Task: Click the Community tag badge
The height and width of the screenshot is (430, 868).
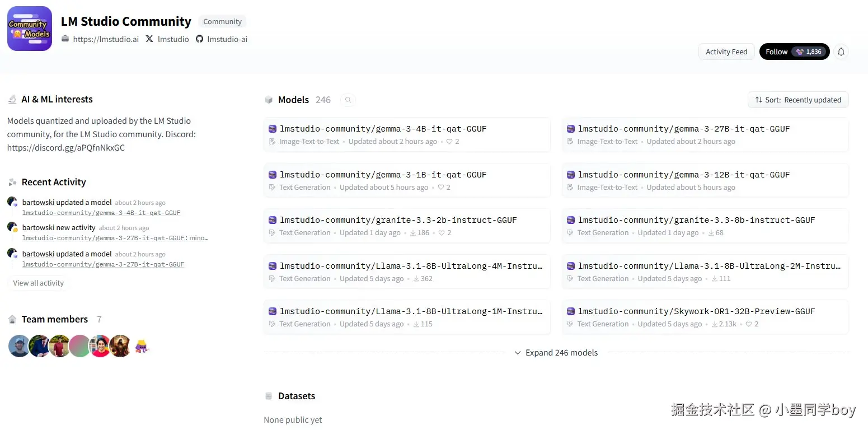Action: coord(222,22)
